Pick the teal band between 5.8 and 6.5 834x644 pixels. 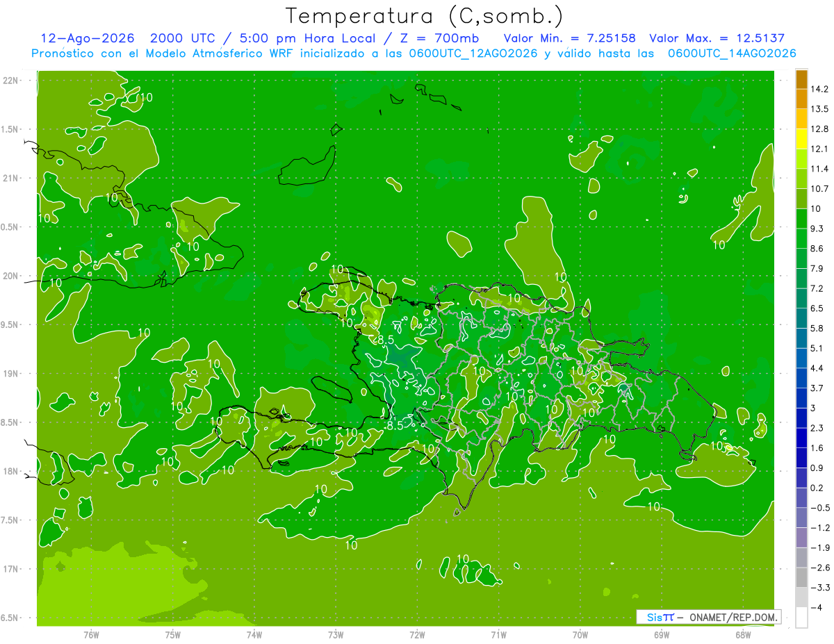(x=801, y=318)
